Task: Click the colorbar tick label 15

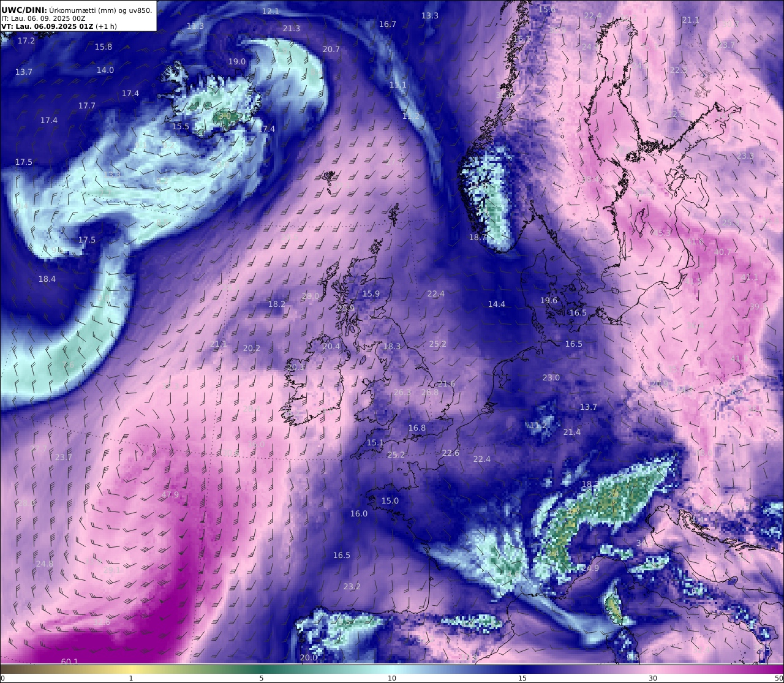Action: pyautogui.click(x=522, y=677)
